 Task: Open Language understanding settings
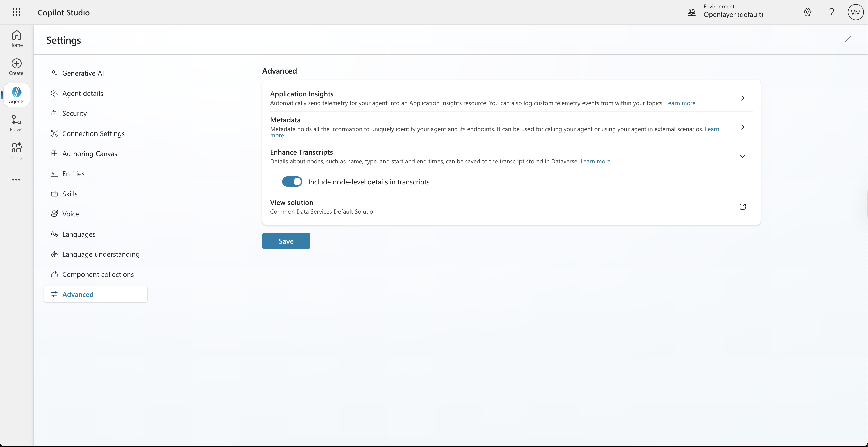coord(101,254)
